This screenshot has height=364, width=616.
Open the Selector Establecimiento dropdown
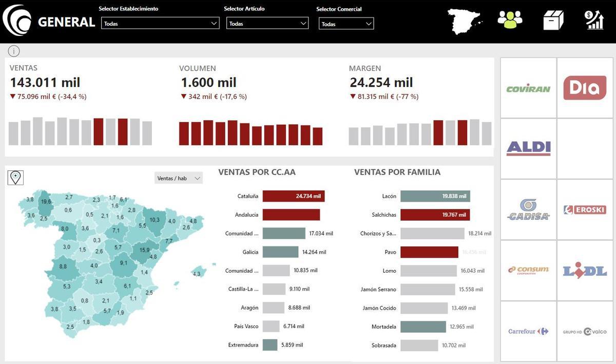(160, 23)
